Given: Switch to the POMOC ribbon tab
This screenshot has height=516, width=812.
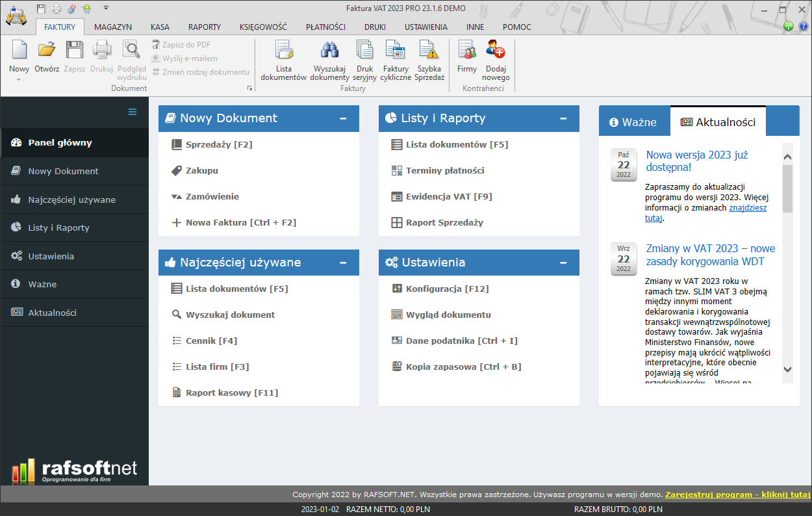Looking at the screenshot, I should 516,27.
